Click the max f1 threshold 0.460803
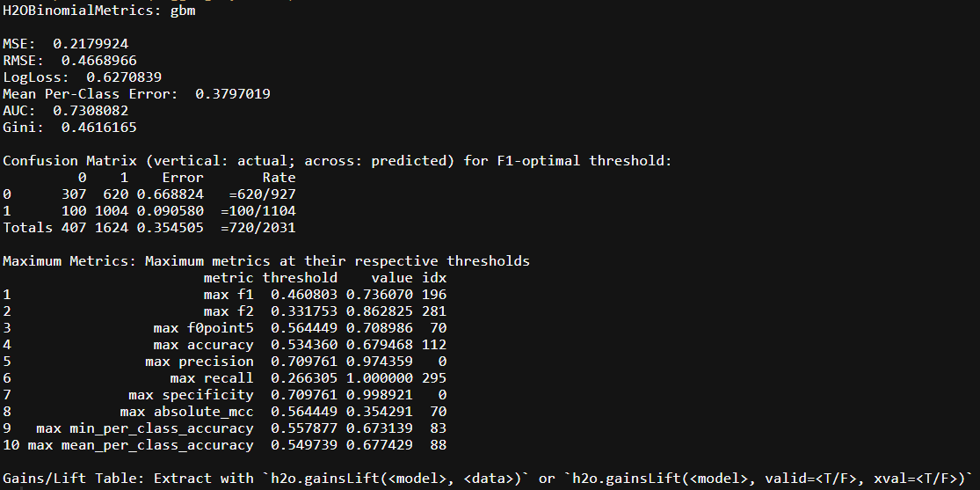 [304, 295]
